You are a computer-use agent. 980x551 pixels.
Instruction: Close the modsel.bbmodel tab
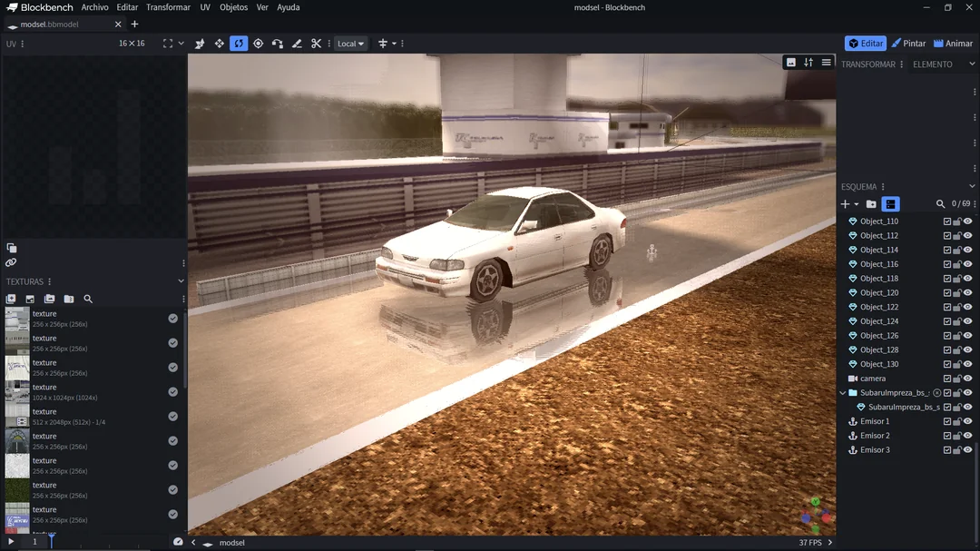point(118,25)
